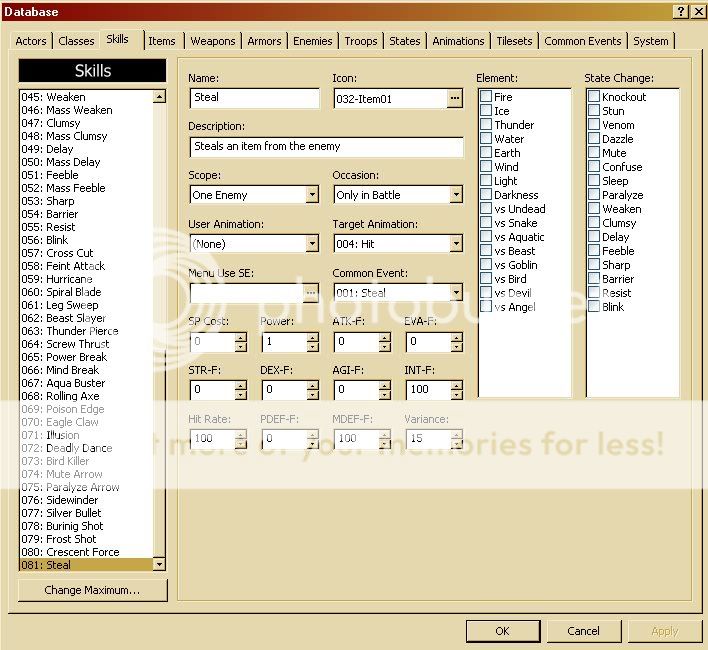Click the Menu Use SE browse button
The image size is (708, 650).
(311, 293)
